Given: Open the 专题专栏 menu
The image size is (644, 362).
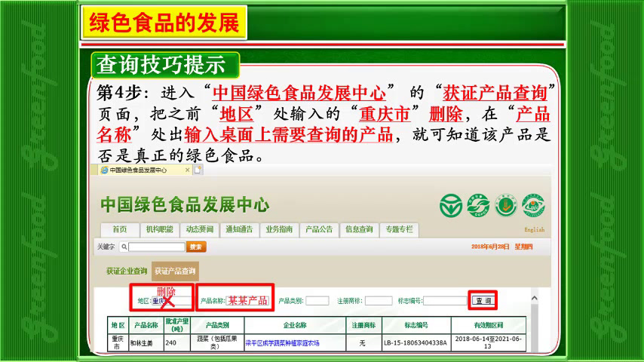Looking at the screenshot, I should (399, 230).
